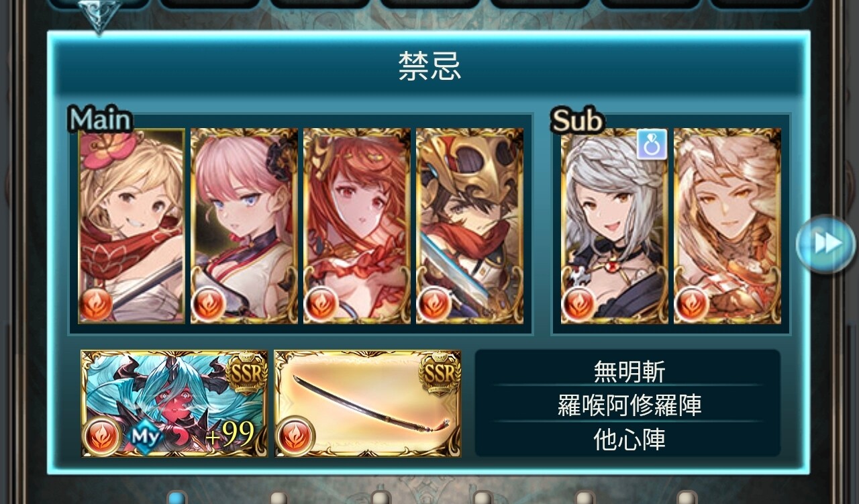Click the SSR badge on katana card

pos(440,372)
